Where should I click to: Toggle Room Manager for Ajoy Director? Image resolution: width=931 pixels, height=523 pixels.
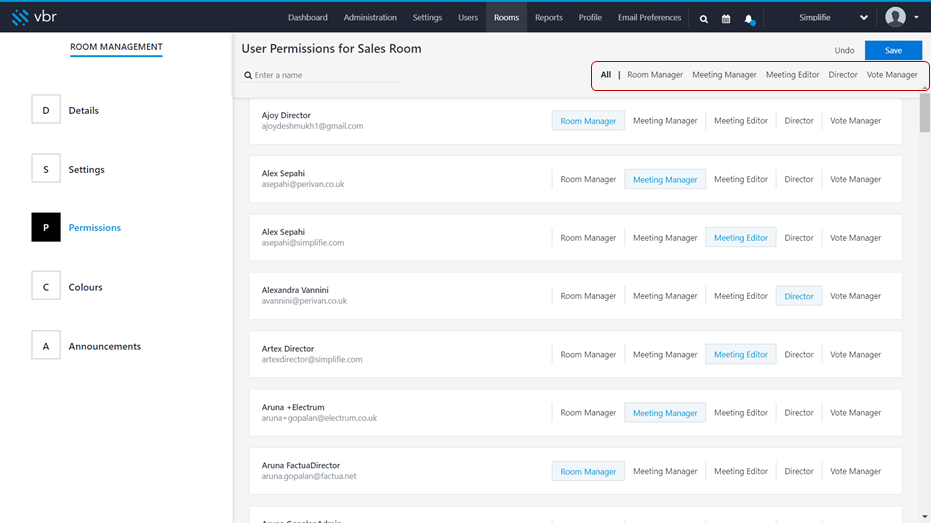pyautogui.click(x=588, y=121)
